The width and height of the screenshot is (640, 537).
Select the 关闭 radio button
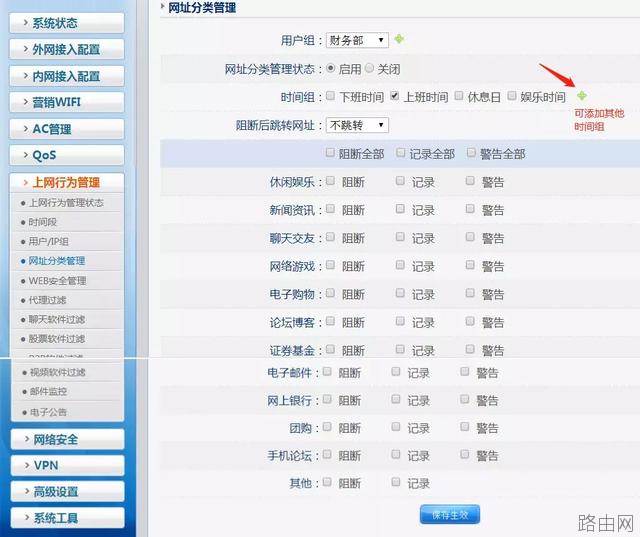(x=369, y=68)
